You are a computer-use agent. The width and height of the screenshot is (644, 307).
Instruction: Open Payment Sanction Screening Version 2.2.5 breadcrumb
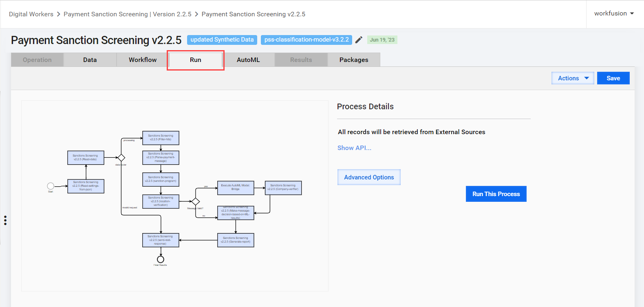tap(128, 14)
